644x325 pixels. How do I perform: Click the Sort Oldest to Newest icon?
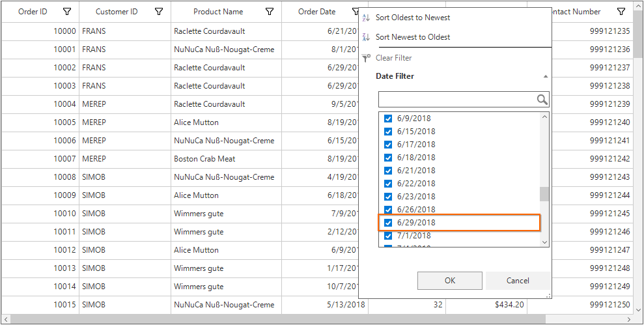pyautogui.click(x=366, y=18)
